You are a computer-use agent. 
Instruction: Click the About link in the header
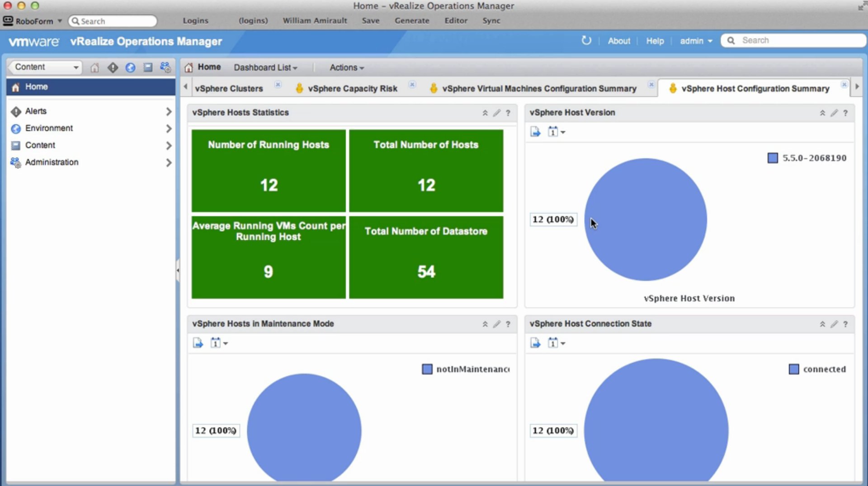click(x=619, y=41)
